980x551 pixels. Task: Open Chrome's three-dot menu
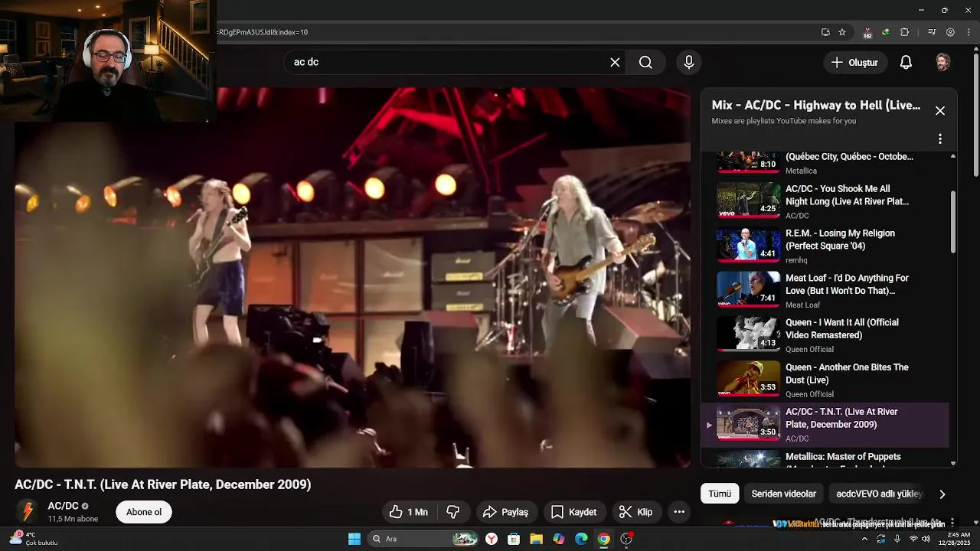click(968, 32)
